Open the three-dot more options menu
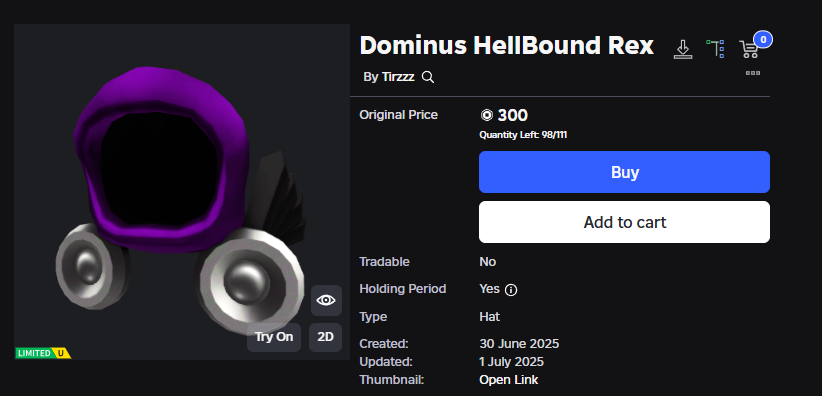The image size is (822, 396). [x=753, y=73]
